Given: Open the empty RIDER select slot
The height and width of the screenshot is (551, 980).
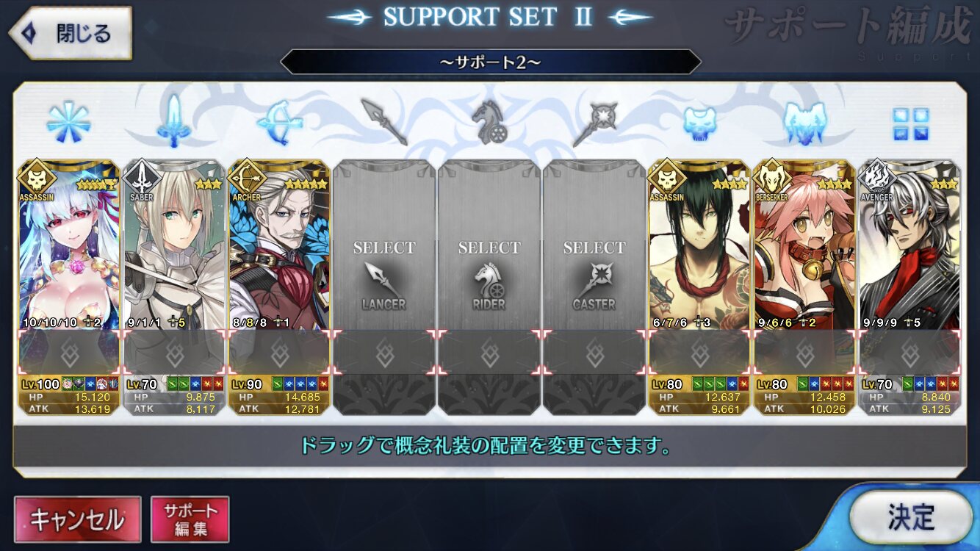Looking at the screenshot, I should [x=489, y=288].
